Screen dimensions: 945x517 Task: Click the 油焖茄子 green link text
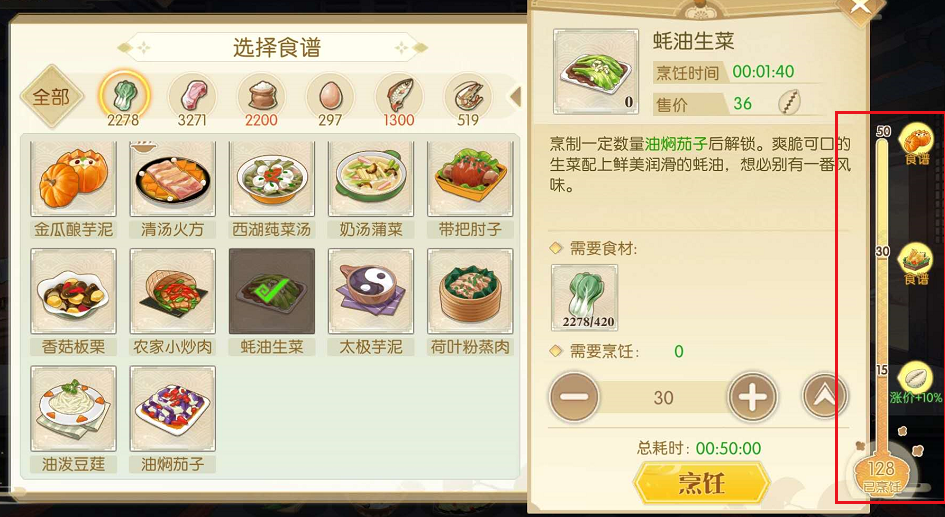click(x=676, y=144)
